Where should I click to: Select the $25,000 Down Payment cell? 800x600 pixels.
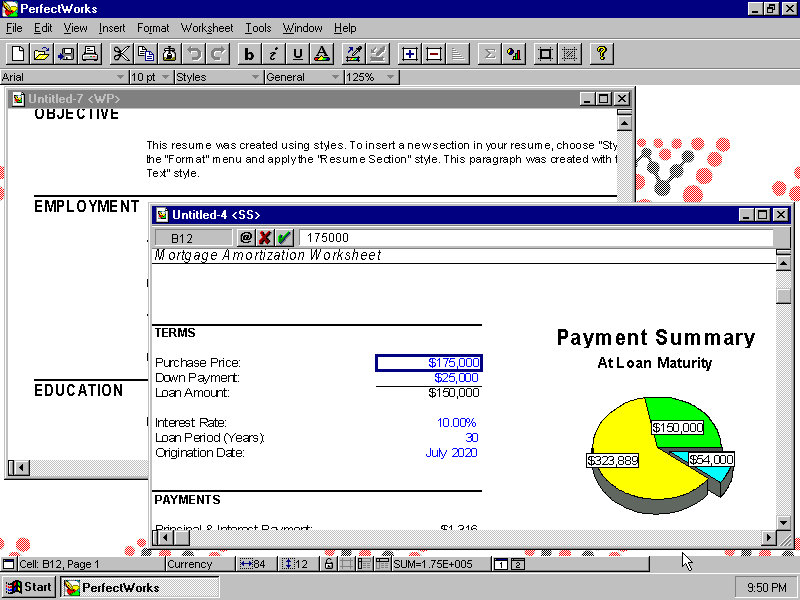click(x=429, y=378)
